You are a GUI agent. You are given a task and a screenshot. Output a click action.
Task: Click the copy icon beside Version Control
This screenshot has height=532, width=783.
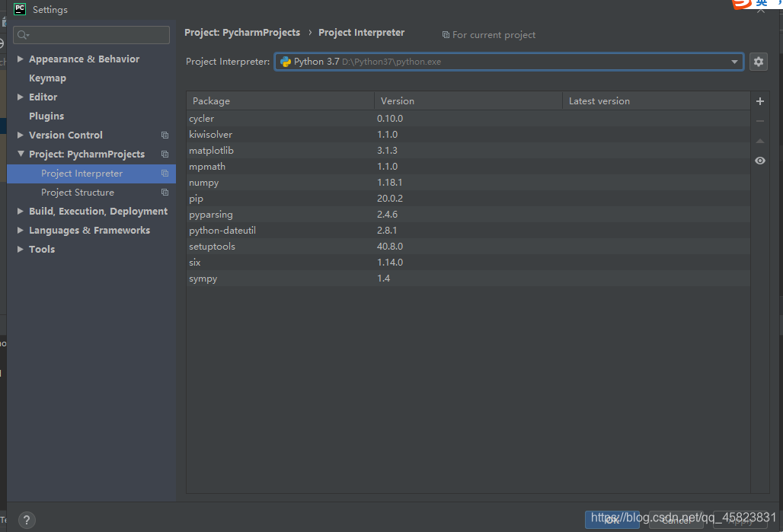click(x=165, y=135)
